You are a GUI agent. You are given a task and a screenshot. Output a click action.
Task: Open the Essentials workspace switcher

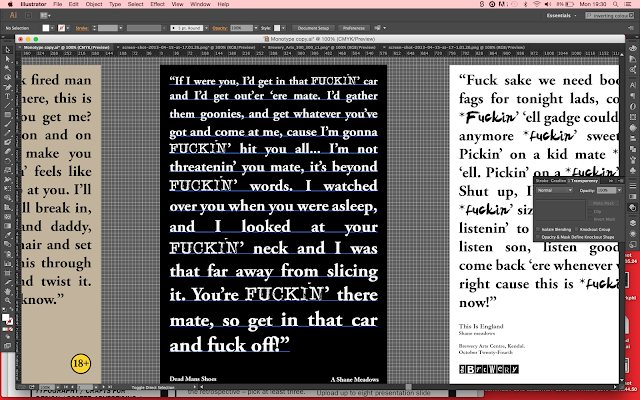pos(561,16)
